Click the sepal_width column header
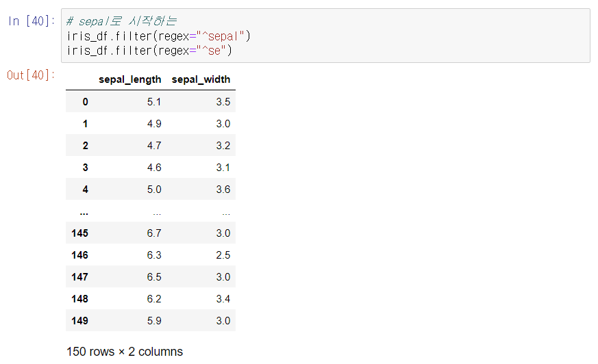598x364 pixels. pos(201,79)
